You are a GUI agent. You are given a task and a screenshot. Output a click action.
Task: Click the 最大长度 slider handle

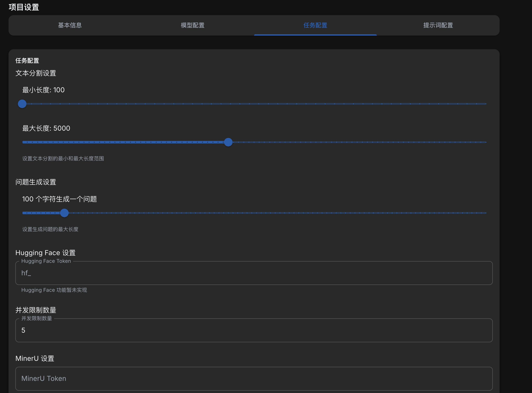pyautogui.click(x=228, y=142)
